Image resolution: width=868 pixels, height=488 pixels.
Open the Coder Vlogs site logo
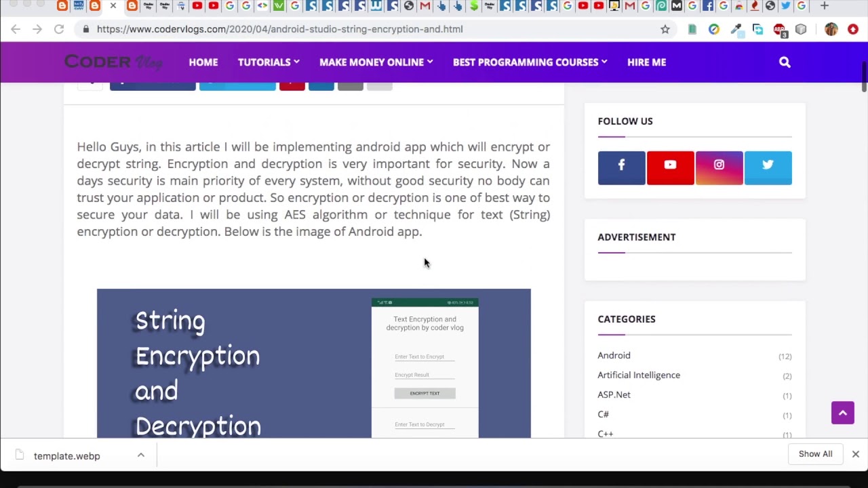[x=113, y=62]
